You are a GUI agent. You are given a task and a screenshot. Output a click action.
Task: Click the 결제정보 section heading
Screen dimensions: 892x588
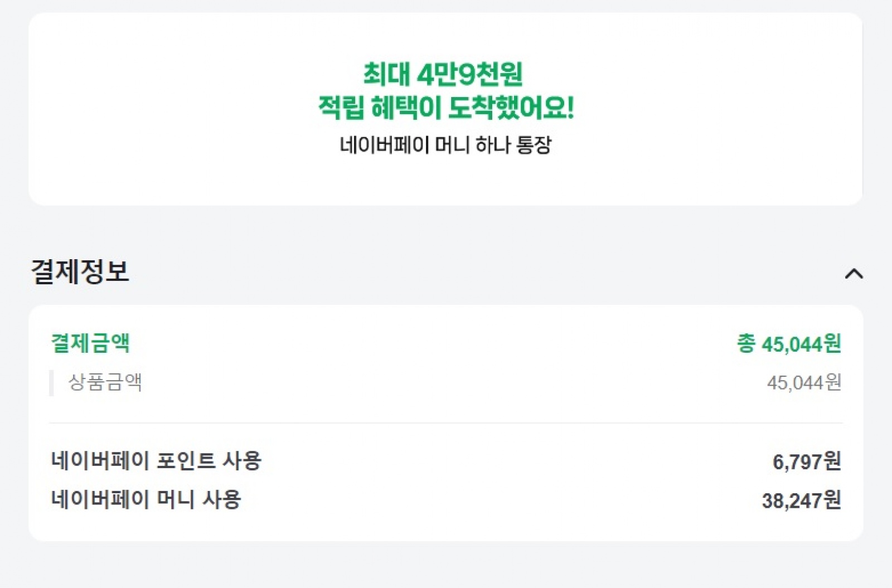coord(80,272)
